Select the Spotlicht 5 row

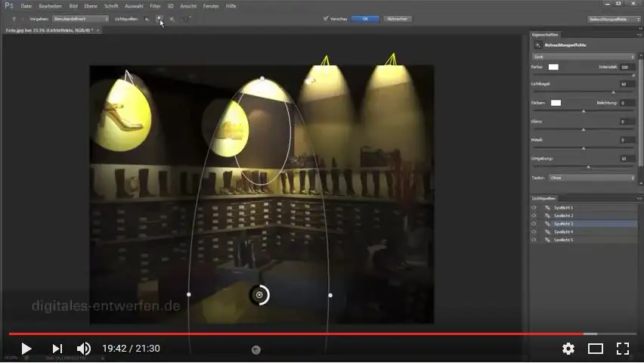[x=584, y=240]
